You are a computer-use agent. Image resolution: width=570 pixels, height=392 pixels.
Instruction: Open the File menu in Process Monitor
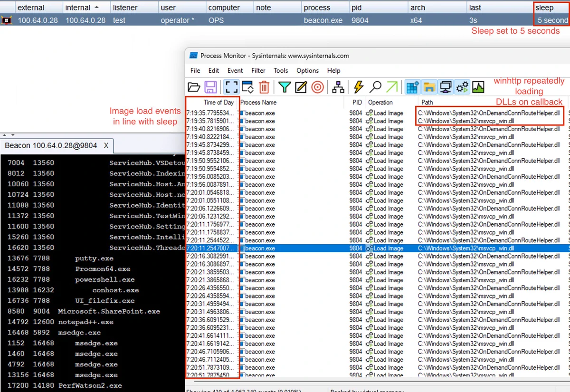click(195, 70)
